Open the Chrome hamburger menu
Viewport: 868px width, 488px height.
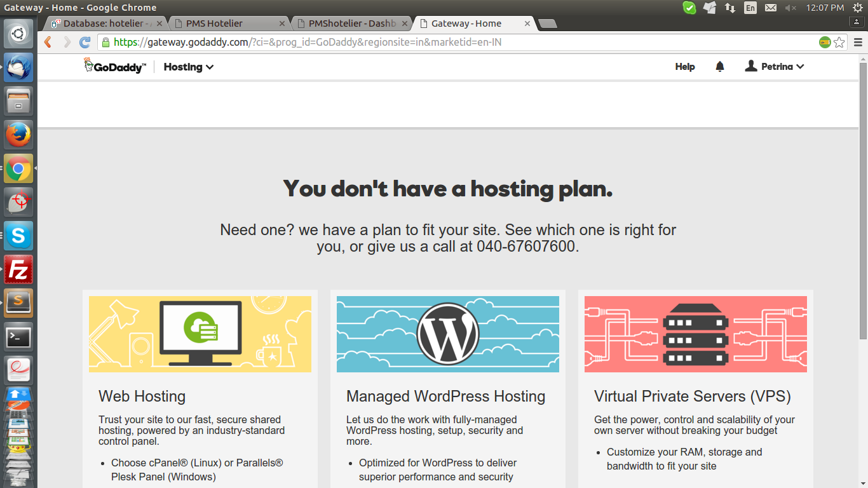tap(858, 43)
